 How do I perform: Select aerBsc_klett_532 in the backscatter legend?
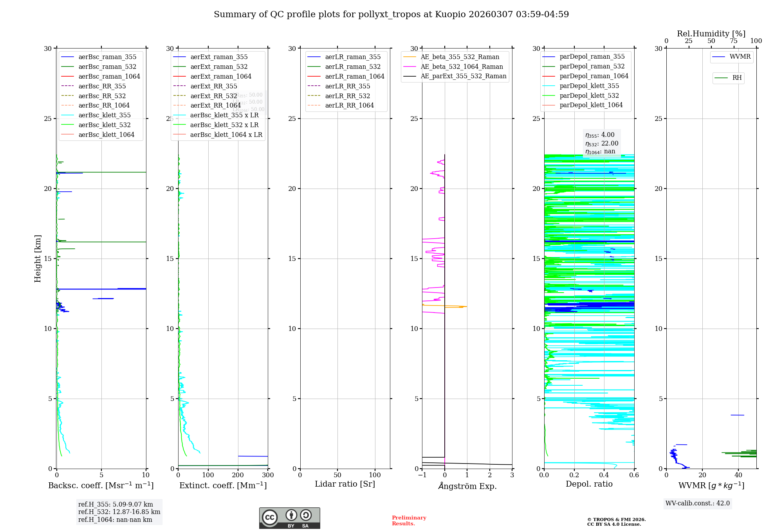[105, 125]
